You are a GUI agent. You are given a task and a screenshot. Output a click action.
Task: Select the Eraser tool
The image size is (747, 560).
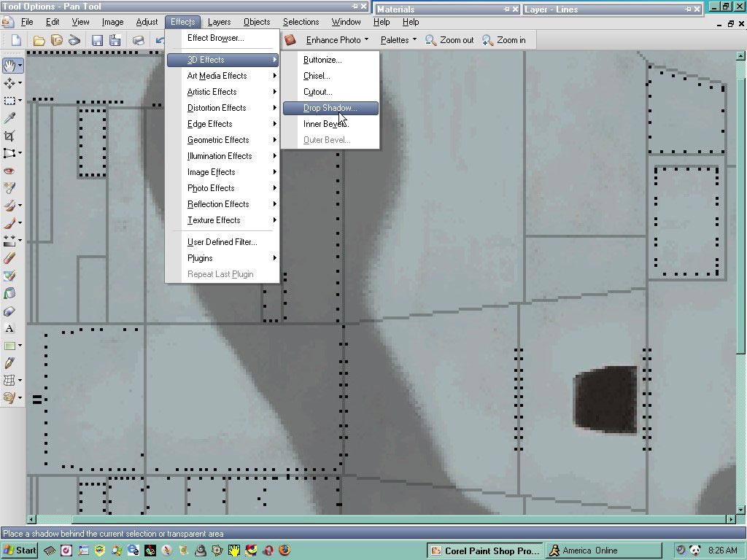(x=9, y=258)
